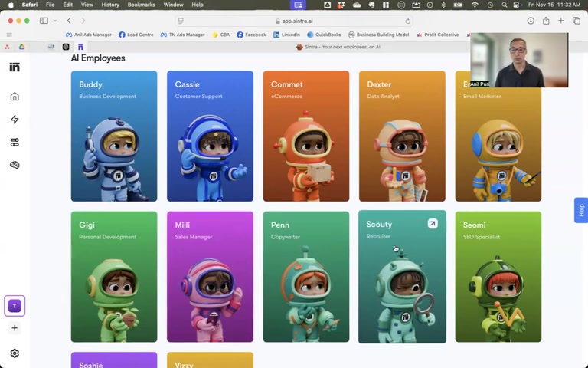Open the File menu
This screenshot has width=588, height=368.
click(50, 5)
